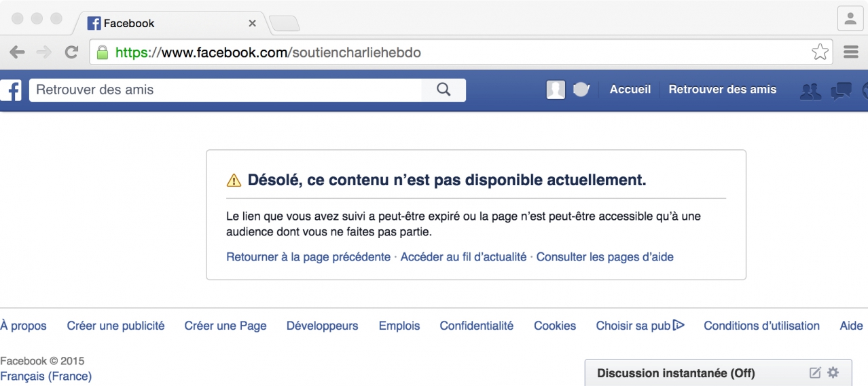Open the profile picture thumbnail

pyautogui.click(x=556, y=90)
